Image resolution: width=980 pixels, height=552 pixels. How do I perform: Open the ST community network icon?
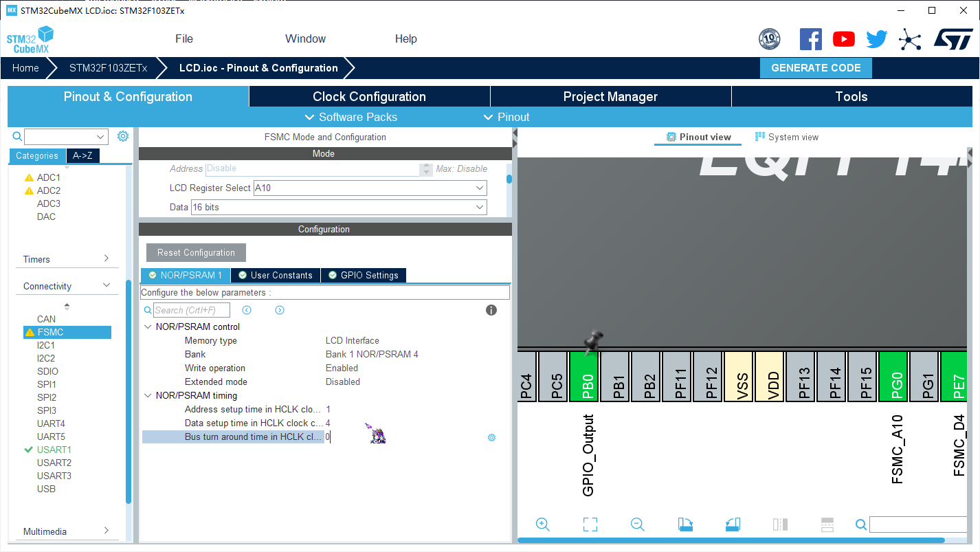910,39
